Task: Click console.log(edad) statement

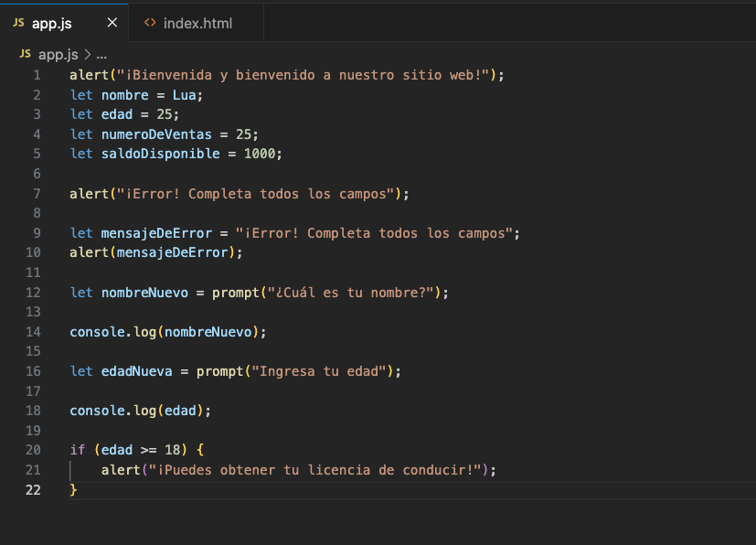Action: coord(140,411)
